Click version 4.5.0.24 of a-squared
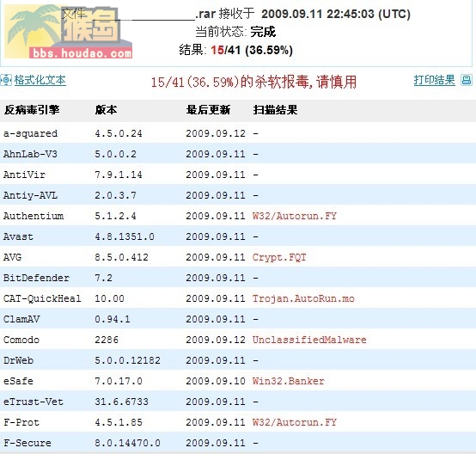The width and height of the screenshot is (476, 454). pos(119,133)
